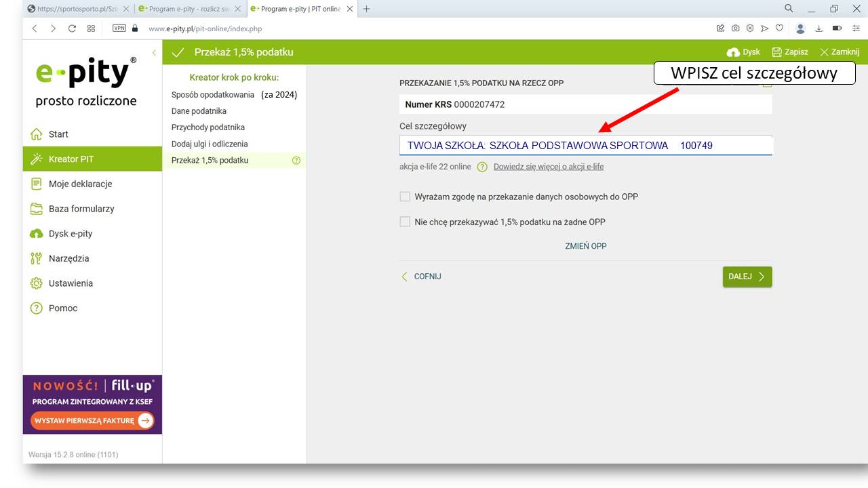This screenshot has height=488, width=868.
Task: Check consent to pass personal data to OPP
Action: pyautogui.click(x=405, y=197)
